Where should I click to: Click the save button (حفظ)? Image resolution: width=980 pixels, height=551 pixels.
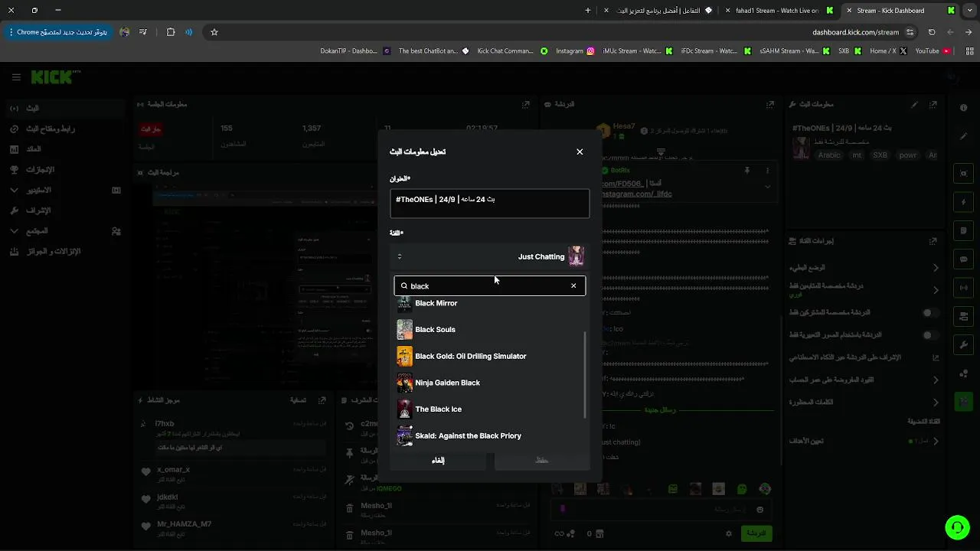(x=542, y=460)
